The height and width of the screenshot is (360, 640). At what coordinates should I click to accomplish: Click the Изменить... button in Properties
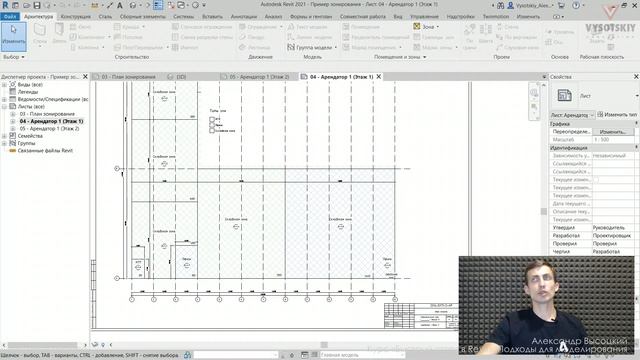[x=613, y=131]
